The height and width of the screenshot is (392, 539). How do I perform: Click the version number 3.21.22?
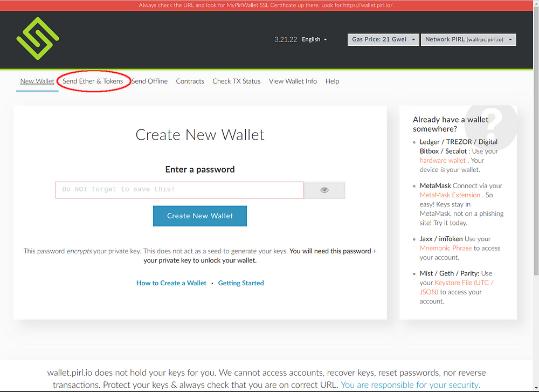286,39
